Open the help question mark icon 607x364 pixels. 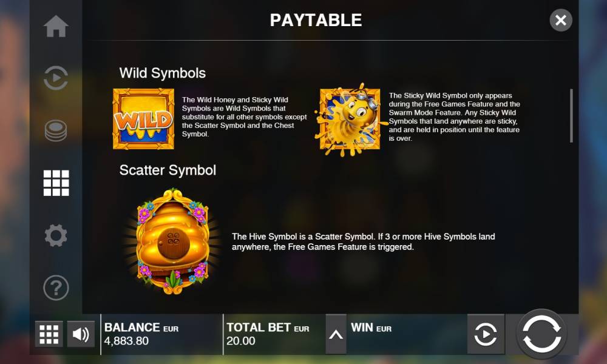pyautogui.click(x=56, y=288)
